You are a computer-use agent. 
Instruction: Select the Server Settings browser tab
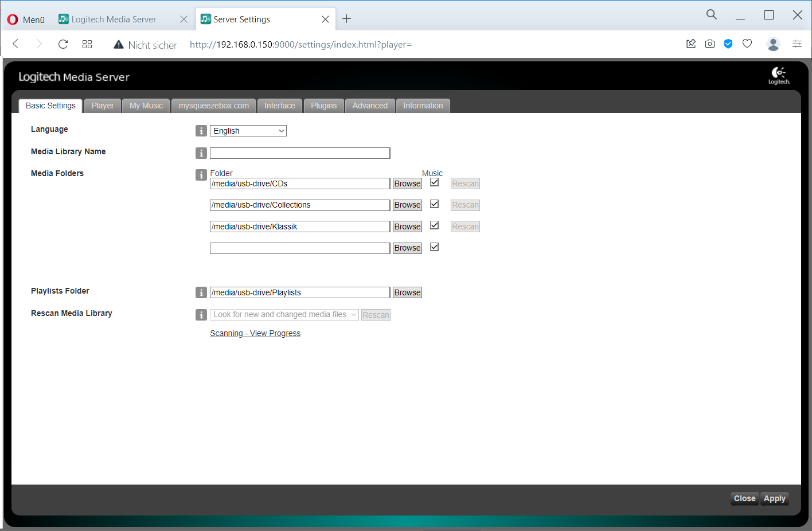tap(265, 19)
